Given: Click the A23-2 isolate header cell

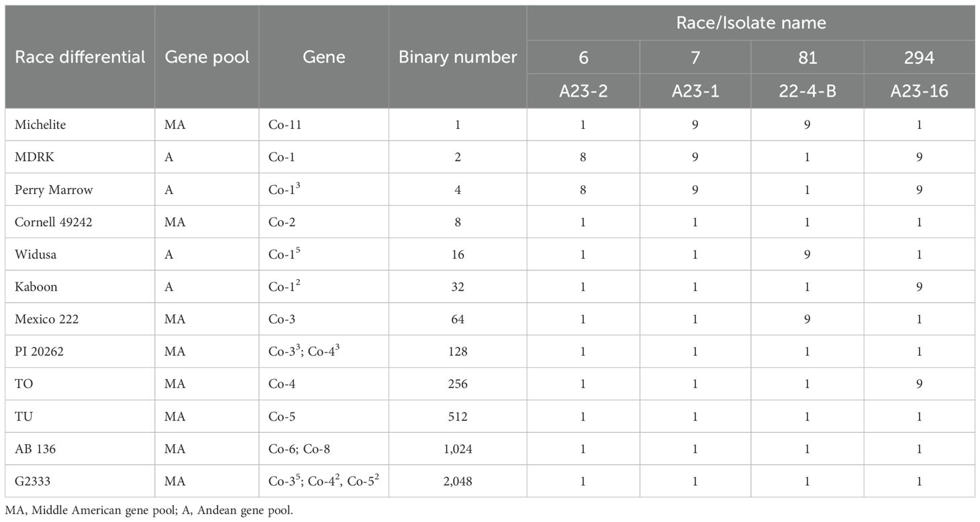Looking at the screenshot, I should click(583, 91).
